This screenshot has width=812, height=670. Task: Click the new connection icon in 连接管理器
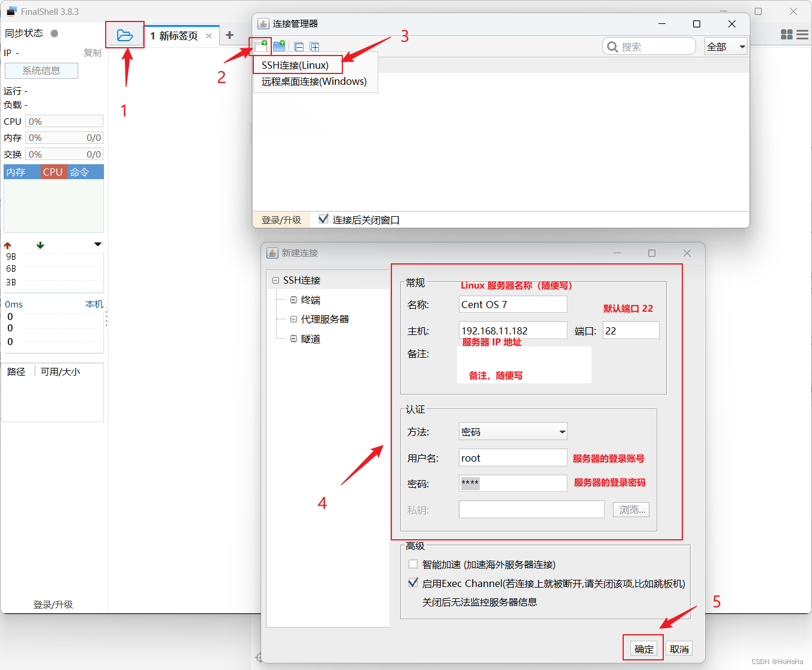point(261,46)
